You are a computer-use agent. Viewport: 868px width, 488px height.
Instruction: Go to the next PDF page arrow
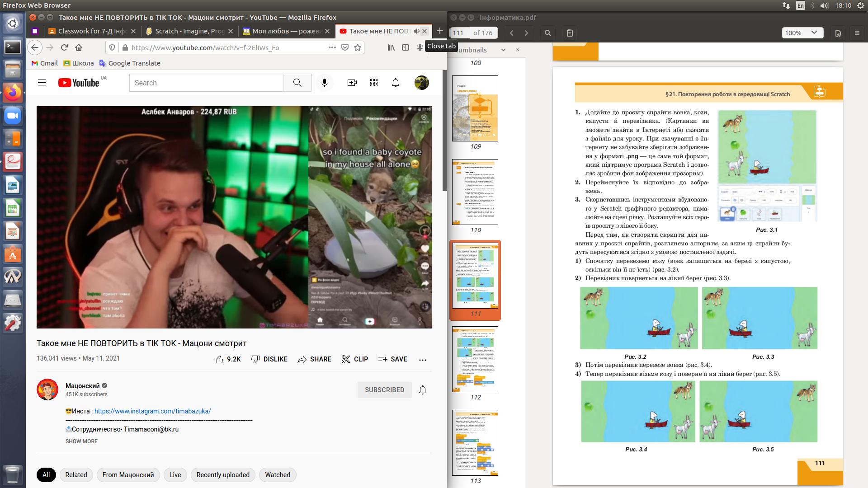click(x=526, y=33)
